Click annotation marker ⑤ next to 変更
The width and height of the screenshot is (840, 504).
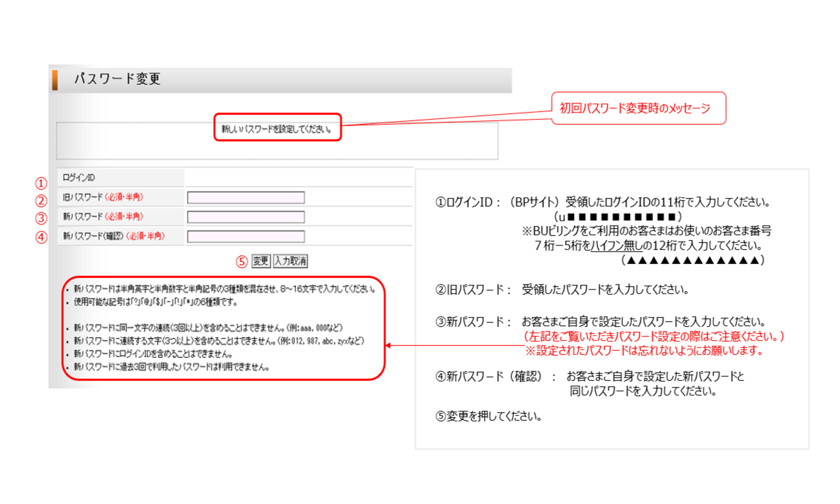click(x=243, y=260)
